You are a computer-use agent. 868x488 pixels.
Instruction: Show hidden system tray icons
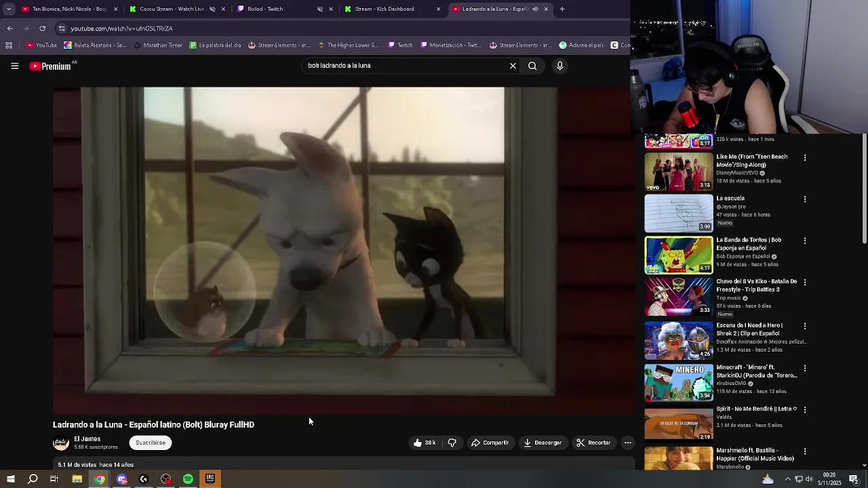pos(788,479)
